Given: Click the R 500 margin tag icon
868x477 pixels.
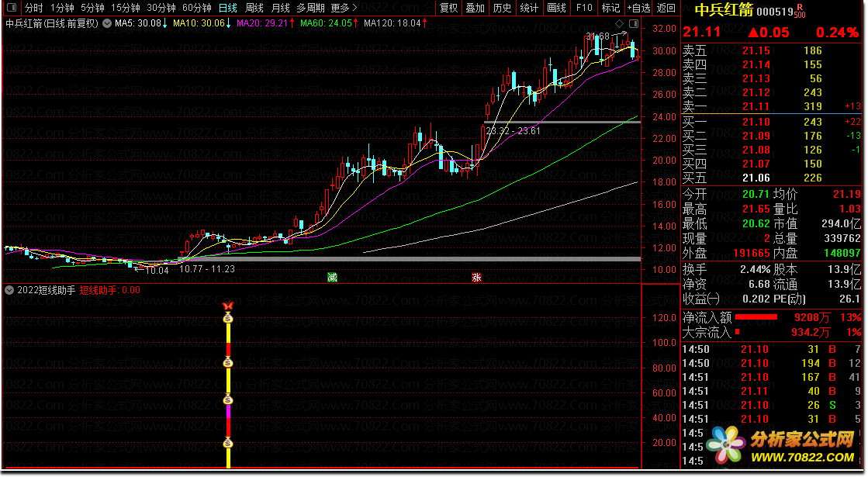Looking at the screenshot, I should (800, 11).
